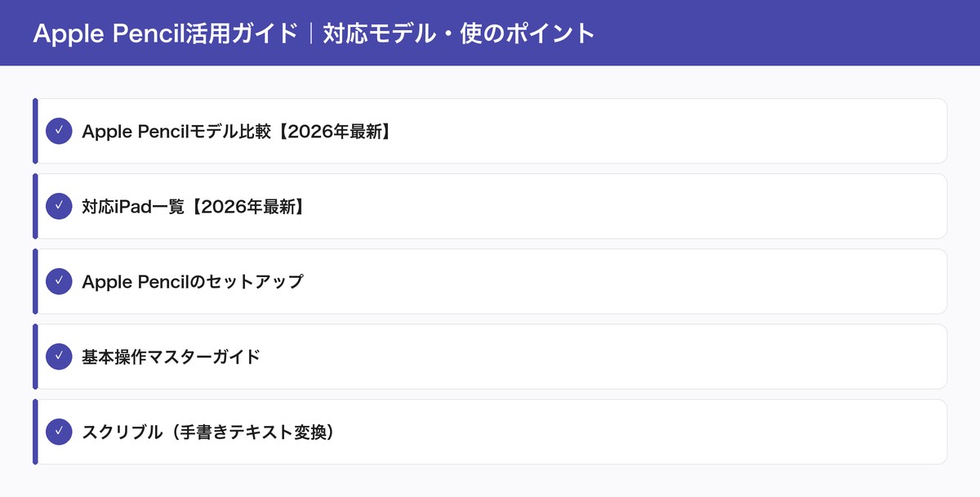The height and width of the screenshot is (497, 980).
Task: Toggle the check circle next to 基本操作マスターガイド
Action: click(59, 356)
